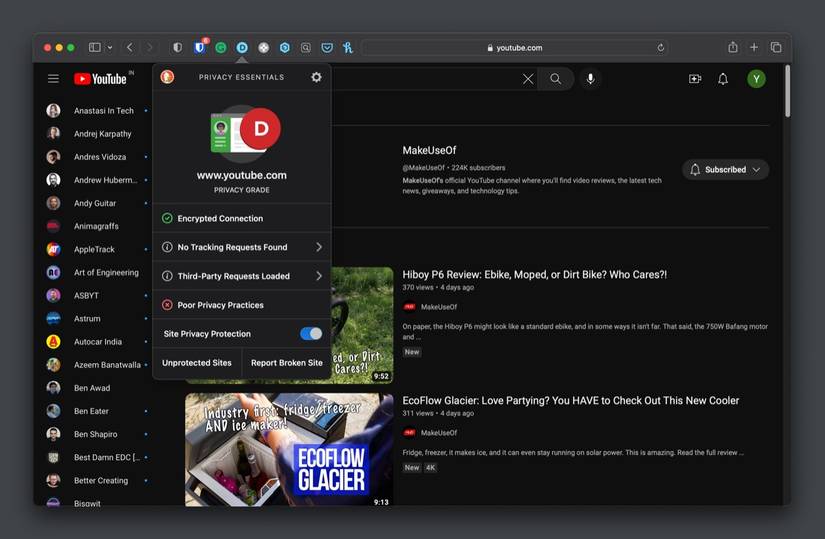Click the Pocket extension icon in toolbar

(x=326, y=47)
